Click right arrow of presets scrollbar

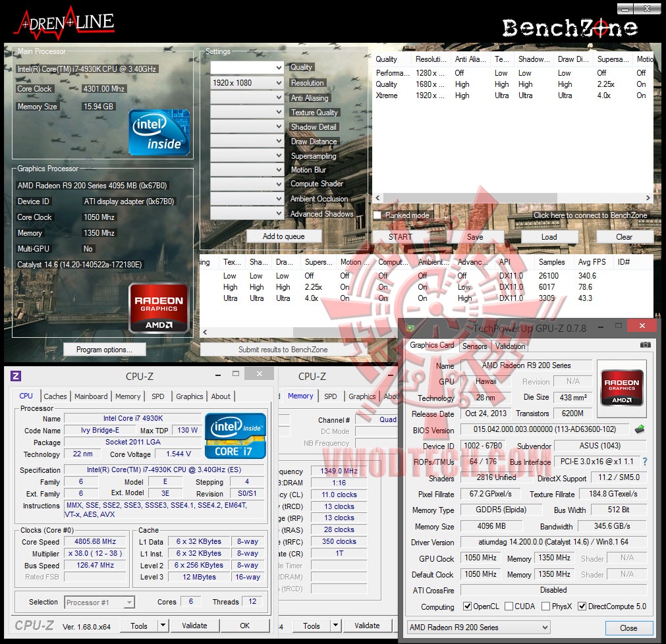(x=648, y=198)
